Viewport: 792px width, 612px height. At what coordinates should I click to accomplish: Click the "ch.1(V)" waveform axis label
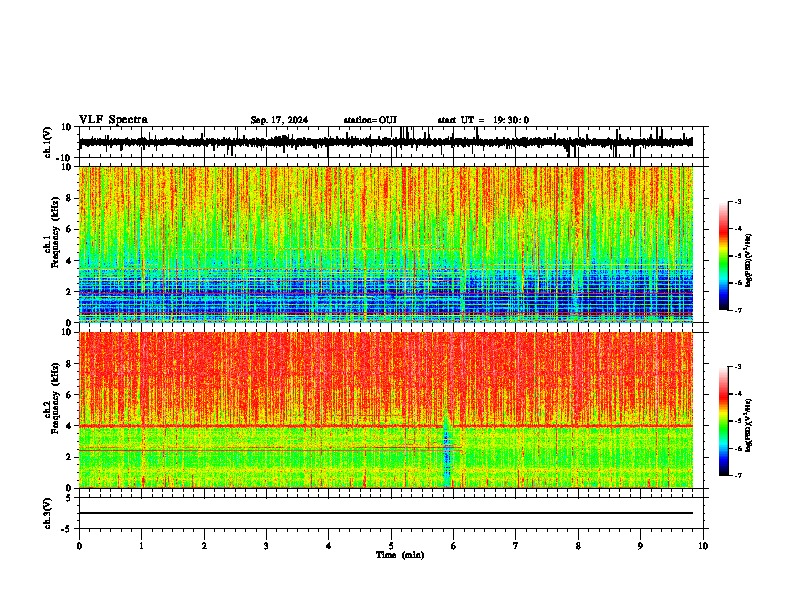tap(48, 142)
